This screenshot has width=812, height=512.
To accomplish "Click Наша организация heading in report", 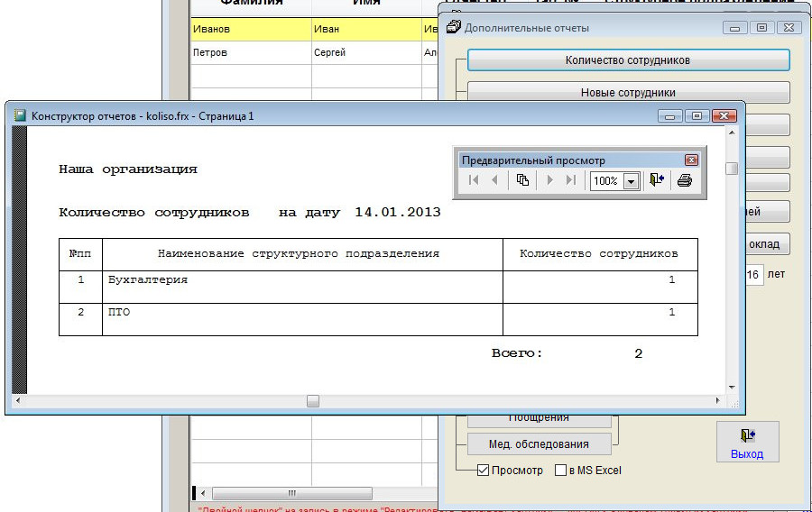I will (x=128, y=169).
